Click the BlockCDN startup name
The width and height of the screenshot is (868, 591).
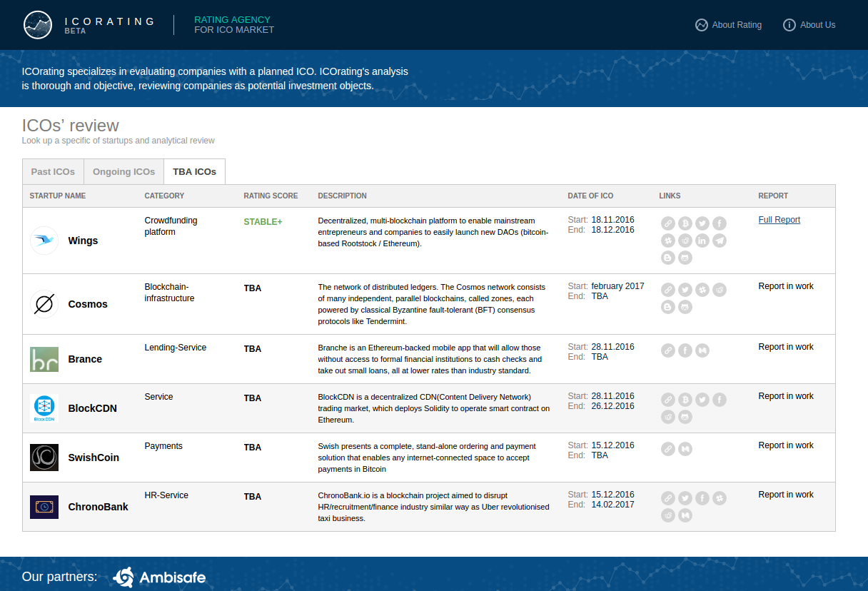(93, 408)
